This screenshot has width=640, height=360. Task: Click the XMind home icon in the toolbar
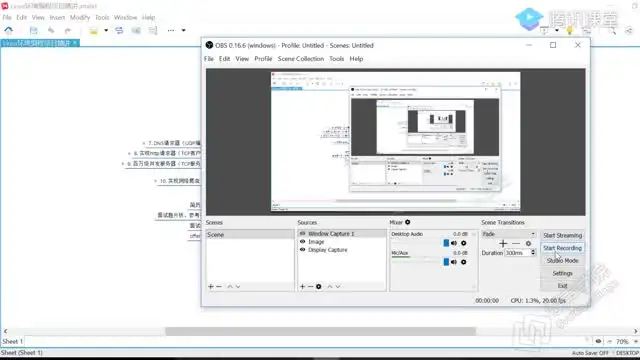[9, 30]
